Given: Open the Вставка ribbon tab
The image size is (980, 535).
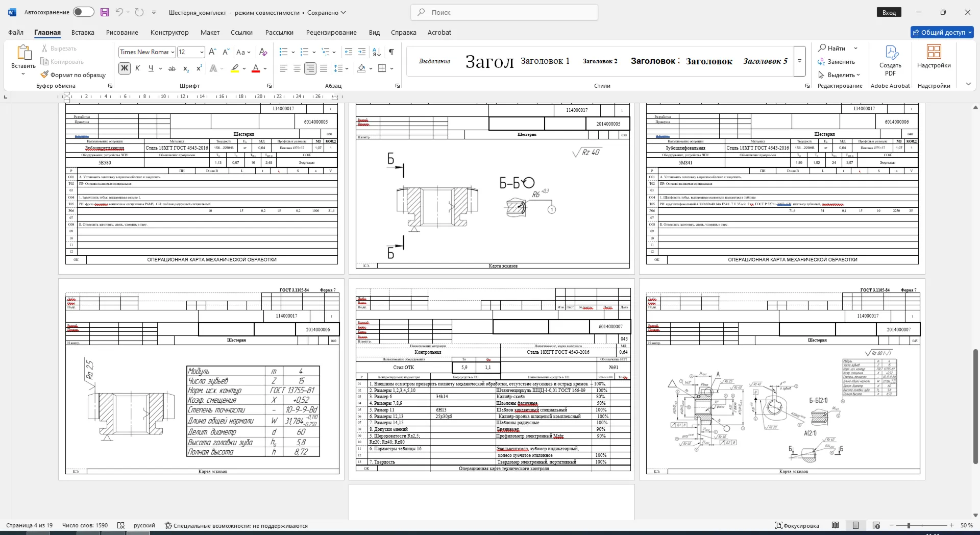Looking at the screenshot, I should pyautogui.click(x=83, y=32).
